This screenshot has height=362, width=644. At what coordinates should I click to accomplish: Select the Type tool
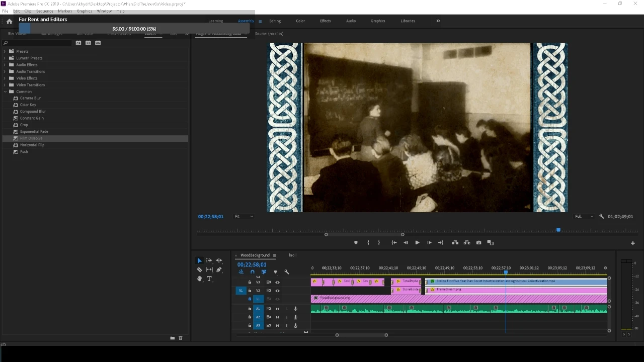[209, 279]
